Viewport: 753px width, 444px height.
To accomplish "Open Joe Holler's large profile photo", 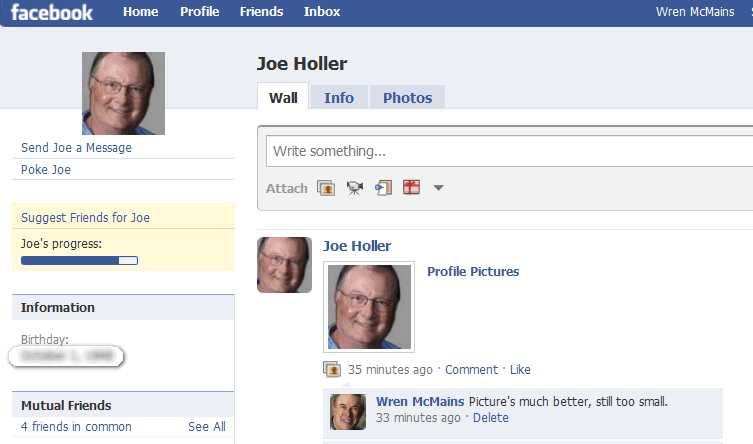I will click(x=123, y=93).
